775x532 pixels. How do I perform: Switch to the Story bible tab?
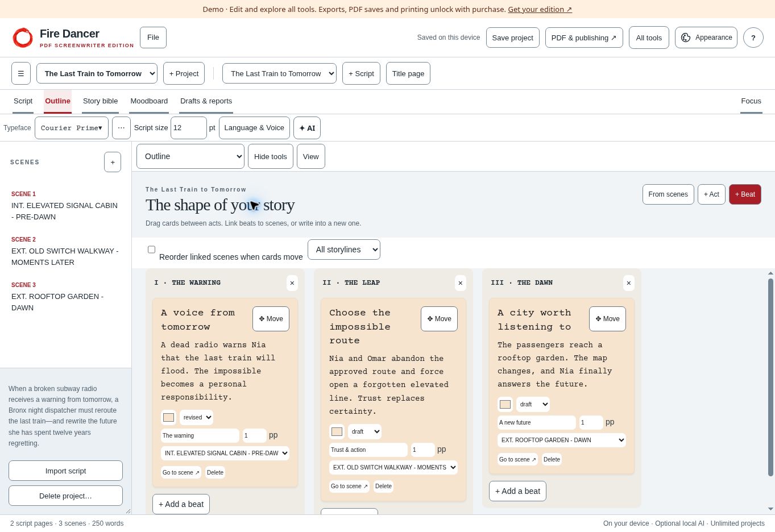click(x=101, y=101)
